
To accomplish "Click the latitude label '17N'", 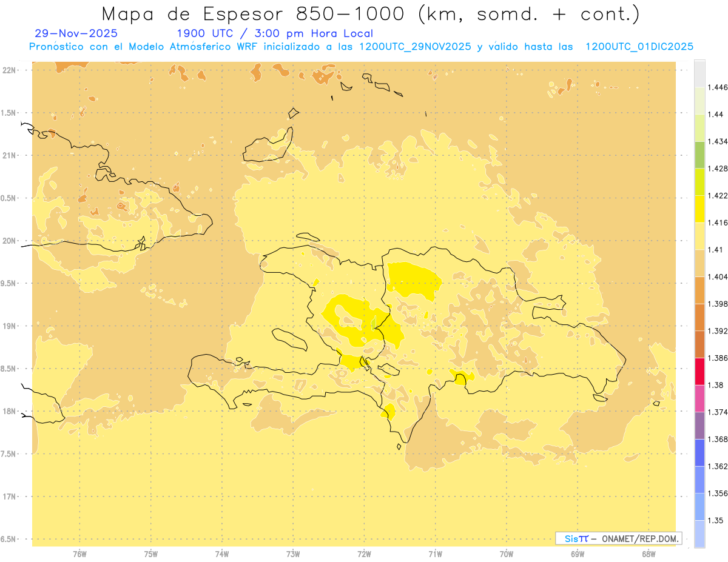I will [x=10, y=497].
